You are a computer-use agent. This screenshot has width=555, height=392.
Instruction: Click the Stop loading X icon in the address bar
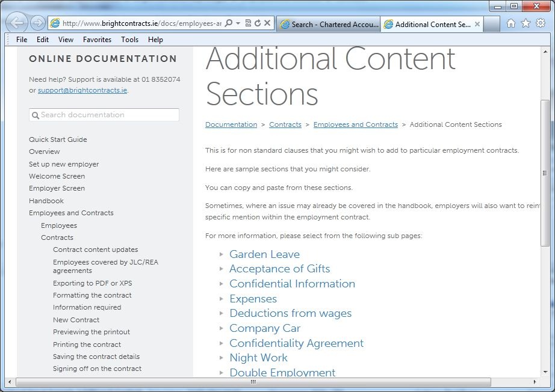point(267,23)
